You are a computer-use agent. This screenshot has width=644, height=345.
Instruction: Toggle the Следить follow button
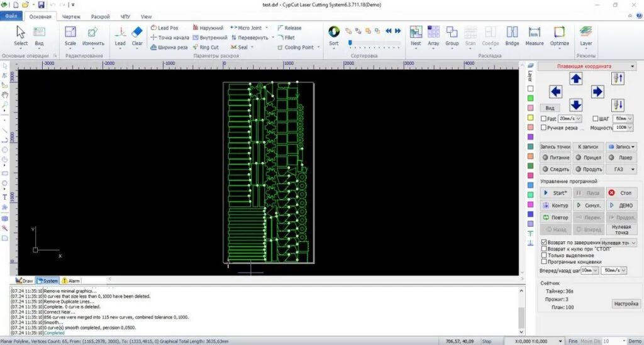[x=555, y=169]
